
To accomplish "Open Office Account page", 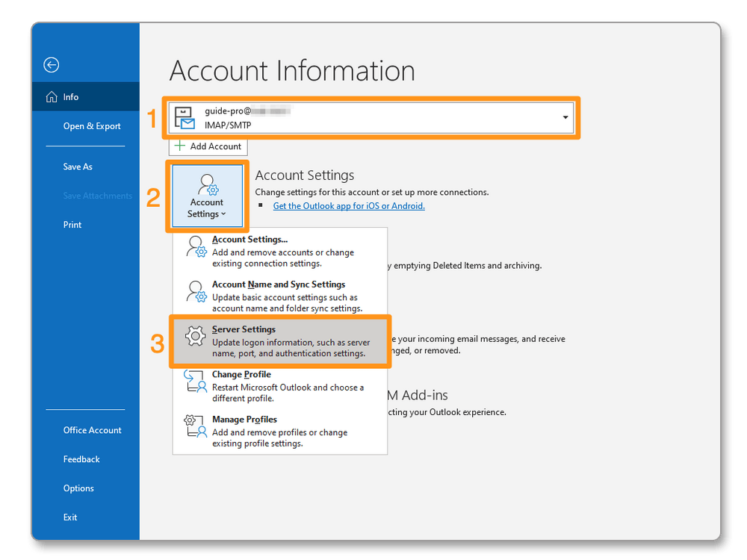I will point(93,430).
